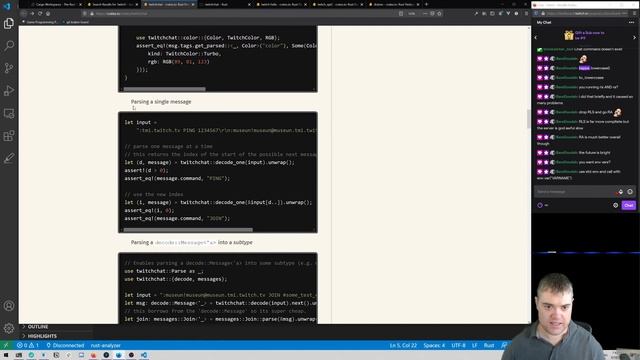The height and width of the screenshot is (360, 640).
Task: Expand the HIGHLIGHTS section
Action: (42, 336)
